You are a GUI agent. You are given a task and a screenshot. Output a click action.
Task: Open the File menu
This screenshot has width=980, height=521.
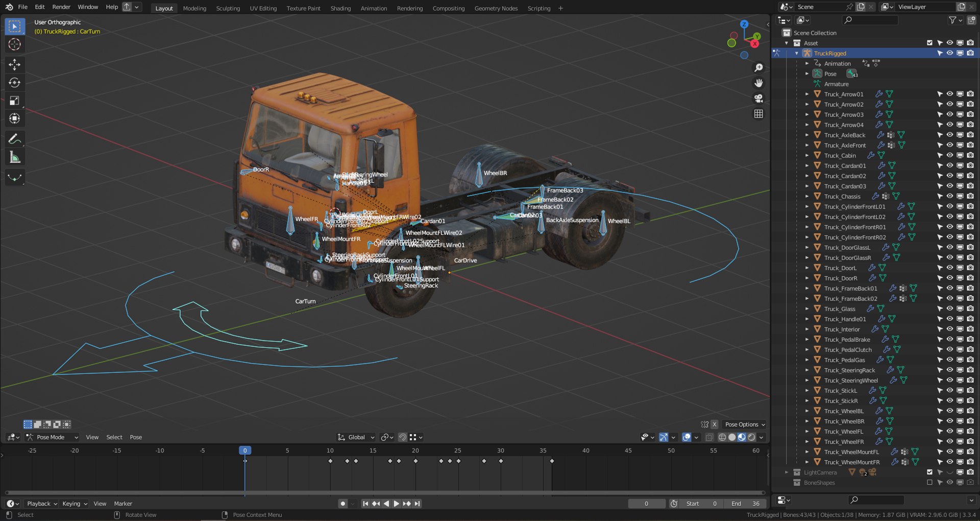click(x=23, y=7)
